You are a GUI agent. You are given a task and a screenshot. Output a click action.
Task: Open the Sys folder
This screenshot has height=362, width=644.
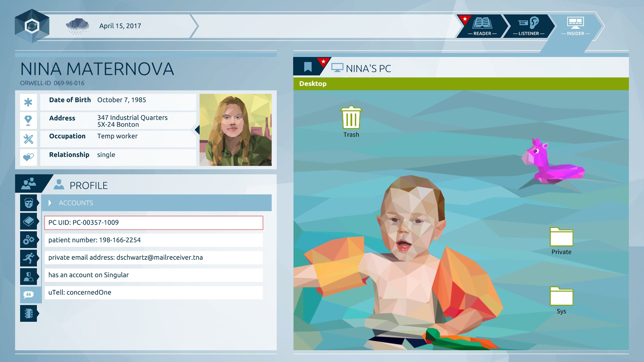tap(561, 301)
